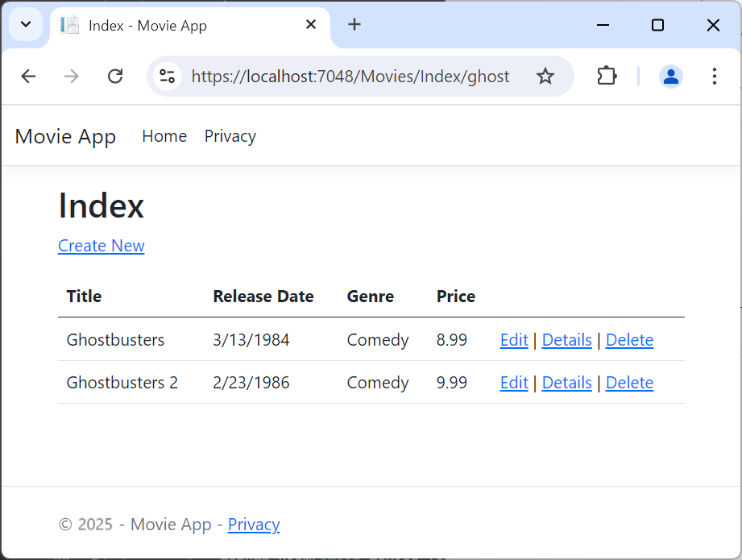742x560 pixels.
Task: Reload the Movies Index page
Action: [115, 76]
